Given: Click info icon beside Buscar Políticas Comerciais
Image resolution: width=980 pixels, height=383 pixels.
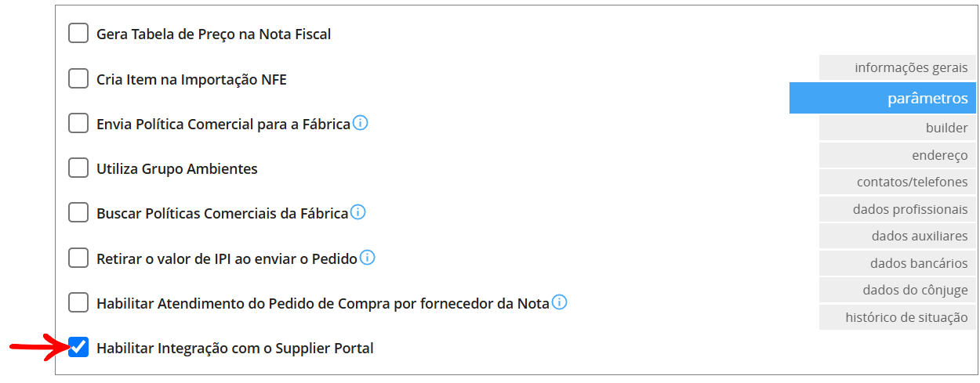Looking at the screenshot, I should 358,212.
